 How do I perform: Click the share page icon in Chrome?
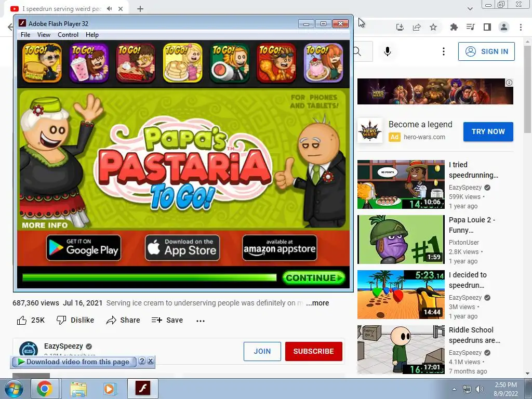click(x=417, y=27)
